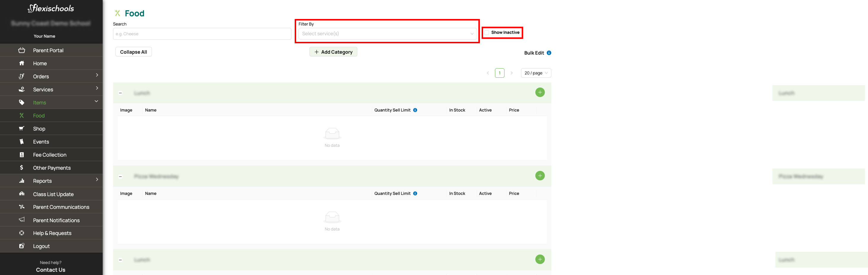The image size is (868, 275).
Task: Collapse the Pizza Wednesday category section
Action: [x=120, y=177]
